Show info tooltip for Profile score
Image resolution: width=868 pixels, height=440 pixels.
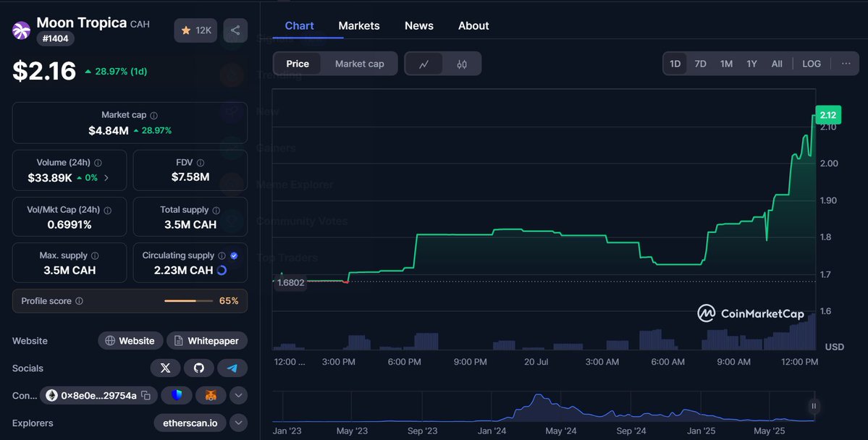click(79, 301)
